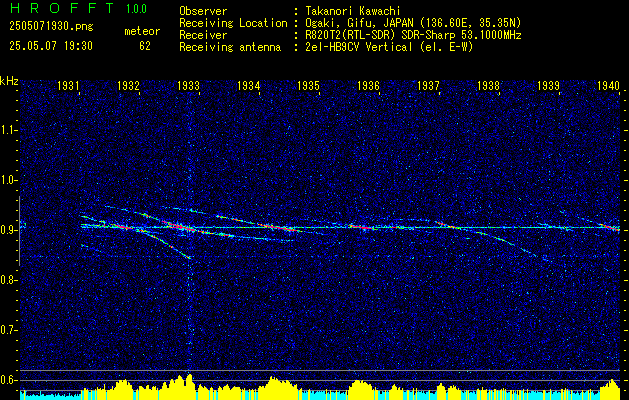629x400 pixels.
Task: Click the 0.8 kHz axis label
Action: click(7, 280)
